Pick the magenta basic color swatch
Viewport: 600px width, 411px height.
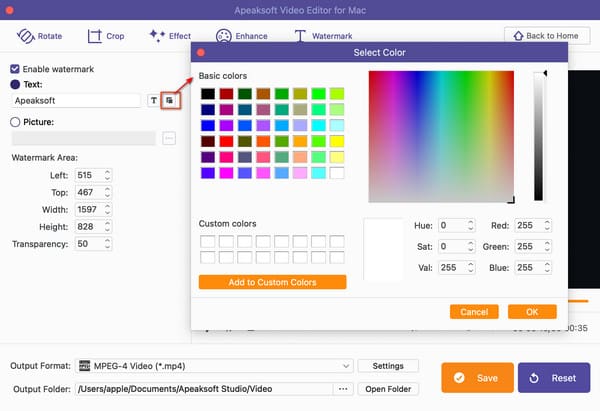[226, 173]
